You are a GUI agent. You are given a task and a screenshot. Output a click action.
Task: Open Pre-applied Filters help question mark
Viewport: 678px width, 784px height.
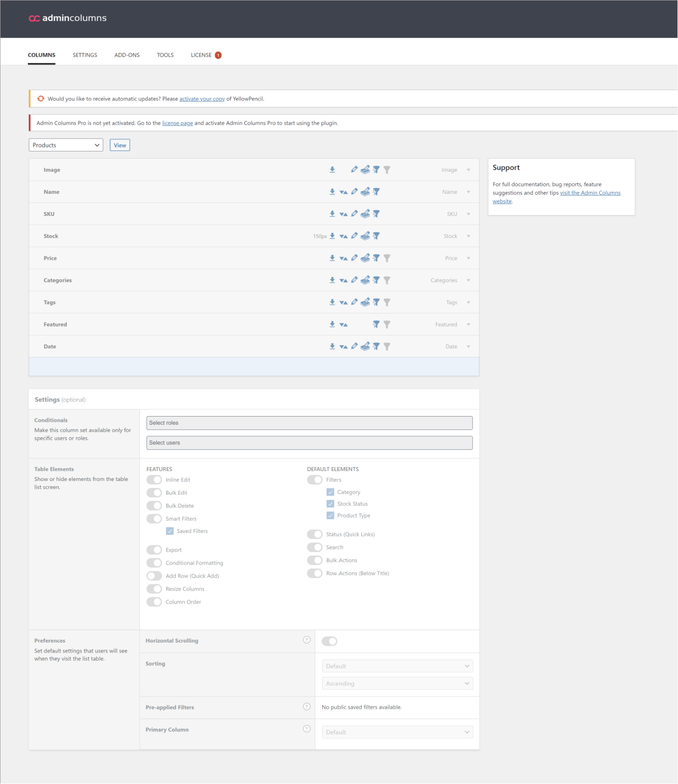coord(307,707)
